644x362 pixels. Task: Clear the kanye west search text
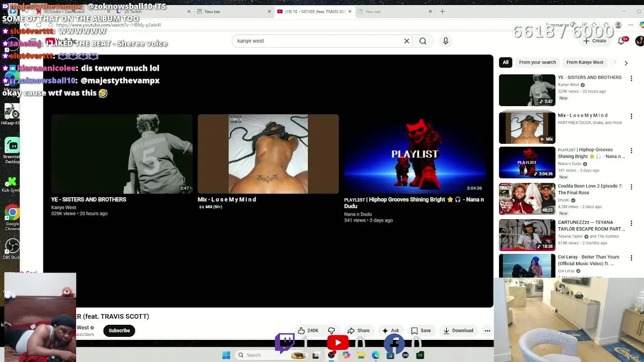pos(407,41)
